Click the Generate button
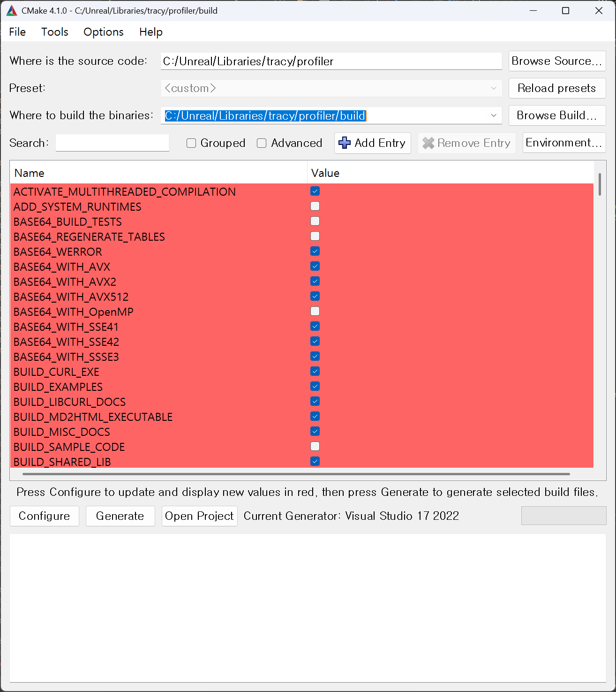The image size is (616, 692). click(120, 516)
